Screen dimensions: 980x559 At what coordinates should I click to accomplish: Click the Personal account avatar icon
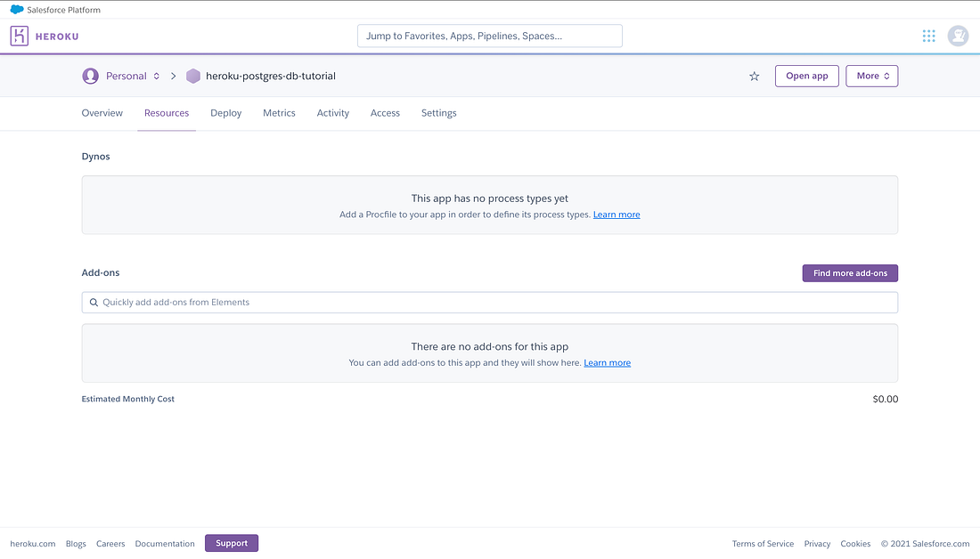pyautogui.click(x=90, y=76)
